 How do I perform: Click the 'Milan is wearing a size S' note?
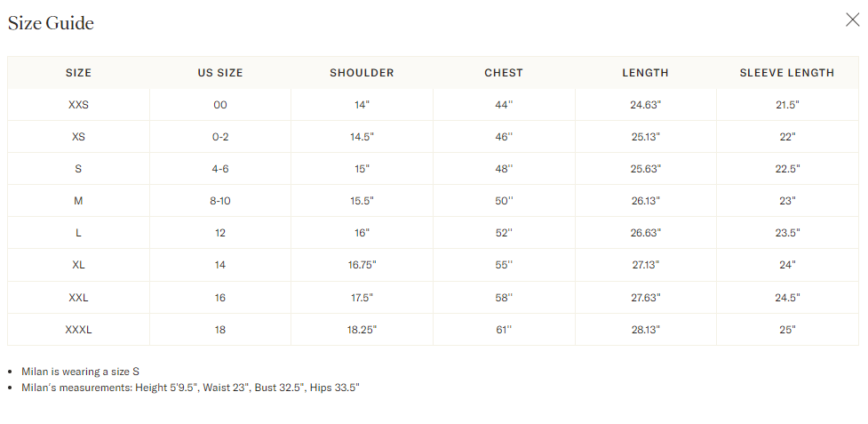coord(80,372)
